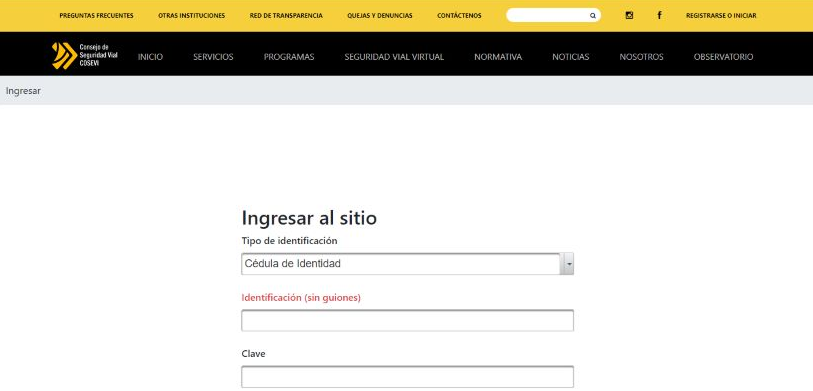The image size is (813, 391).
Task: Open RED DE TRANSPARENCIA link
Action: click(x=286, y=16)
